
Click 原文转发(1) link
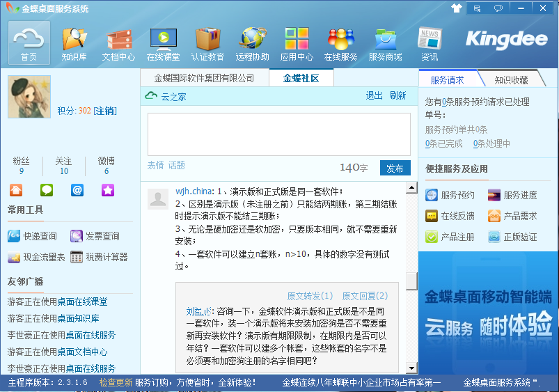pos(310,296)
